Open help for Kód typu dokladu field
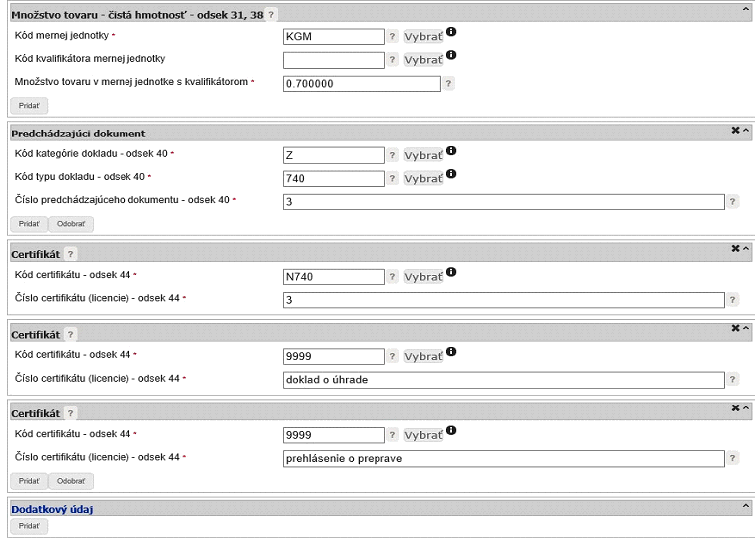Viewport: 756px width, 541px height. point(393,179)
